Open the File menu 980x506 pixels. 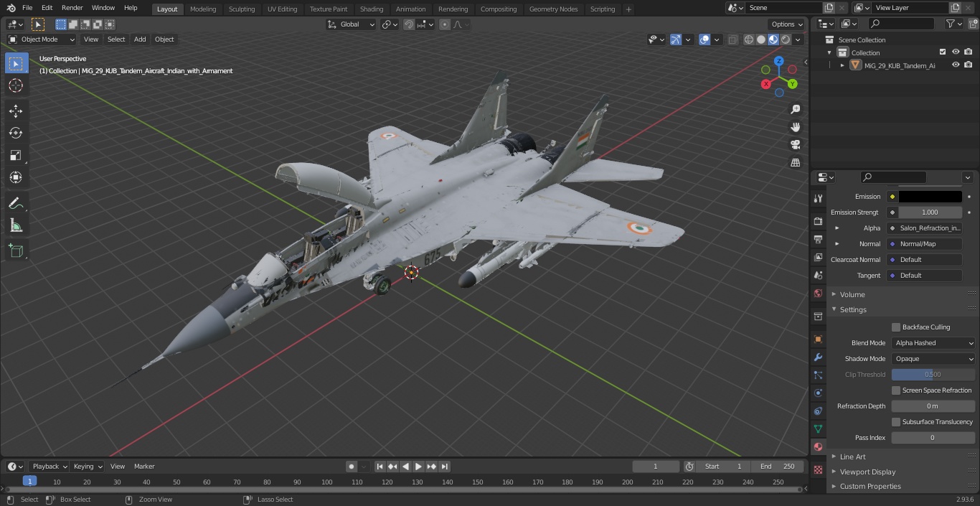27,8
